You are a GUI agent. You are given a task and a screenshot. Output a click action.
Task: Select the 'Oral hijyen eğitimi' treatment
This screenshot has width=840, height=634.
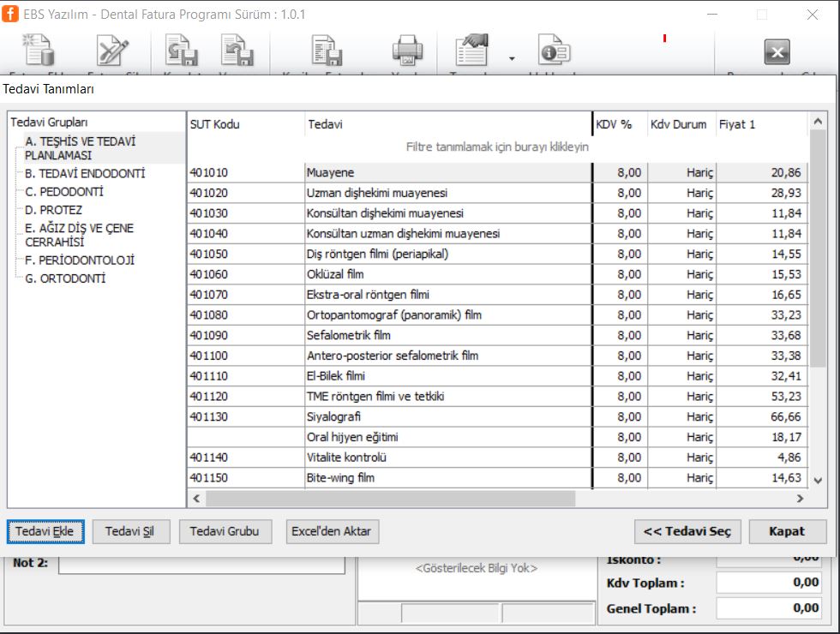click(497, 437)
